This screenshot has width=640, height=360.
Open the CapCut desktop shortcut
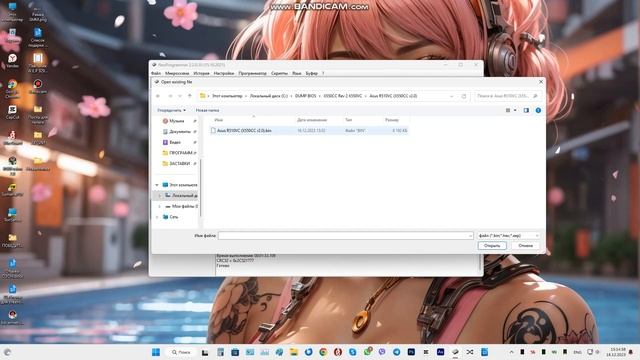(x=12, y=113)
